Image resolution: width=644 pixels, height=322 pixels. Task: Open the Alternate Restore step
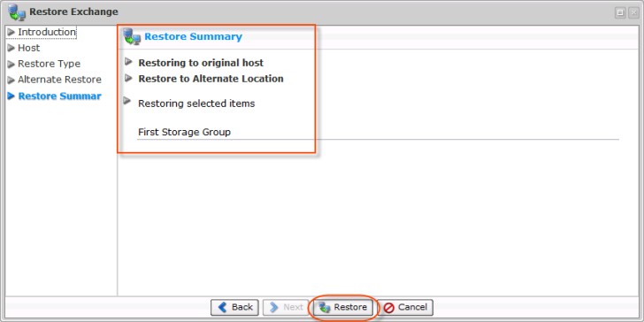[59, 80]
